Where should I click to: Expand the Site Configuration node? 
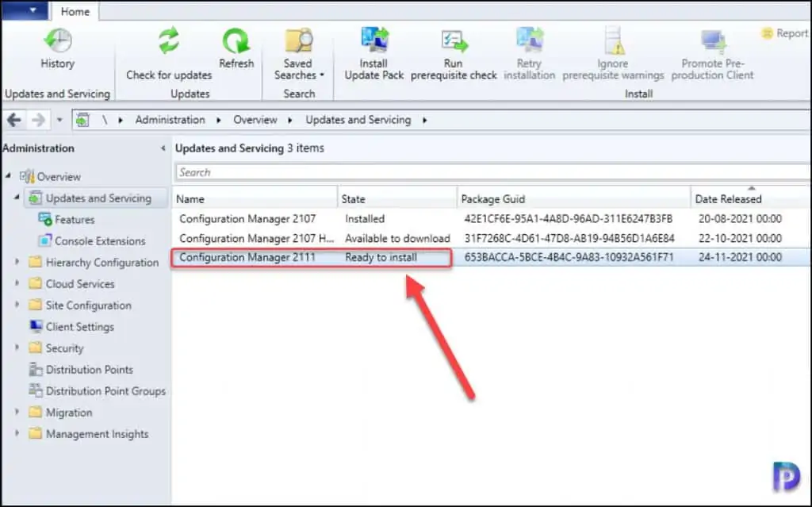[17, 305]
